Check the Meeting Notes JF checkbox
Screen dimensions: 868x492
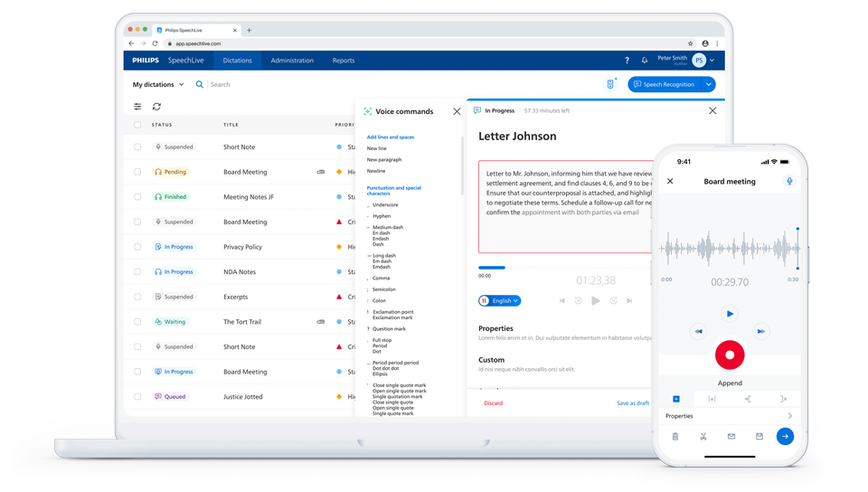coord(137,197)
